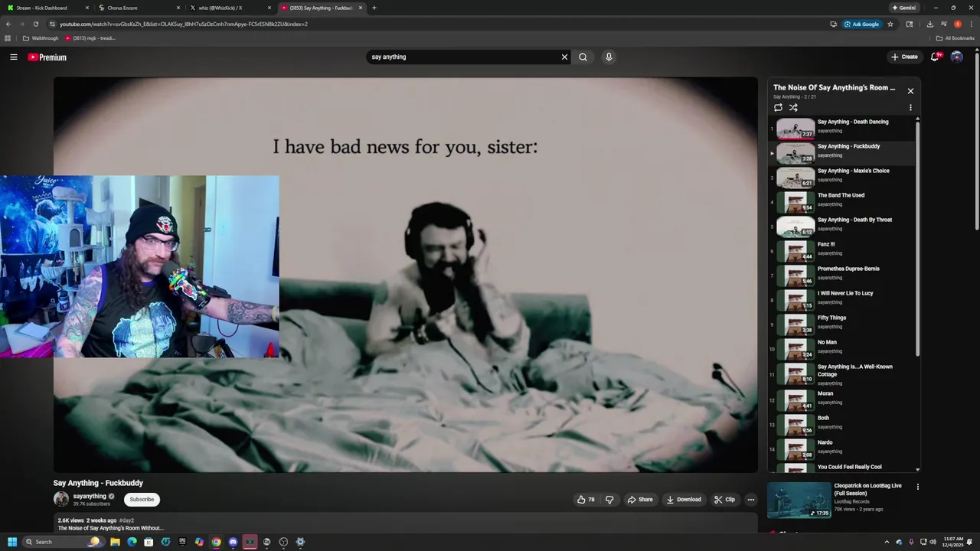Image resolution: width=980 pixels, height=551 pixels.
Task: Start voice search with microphone icon
Action: click(x=609, y=57)
